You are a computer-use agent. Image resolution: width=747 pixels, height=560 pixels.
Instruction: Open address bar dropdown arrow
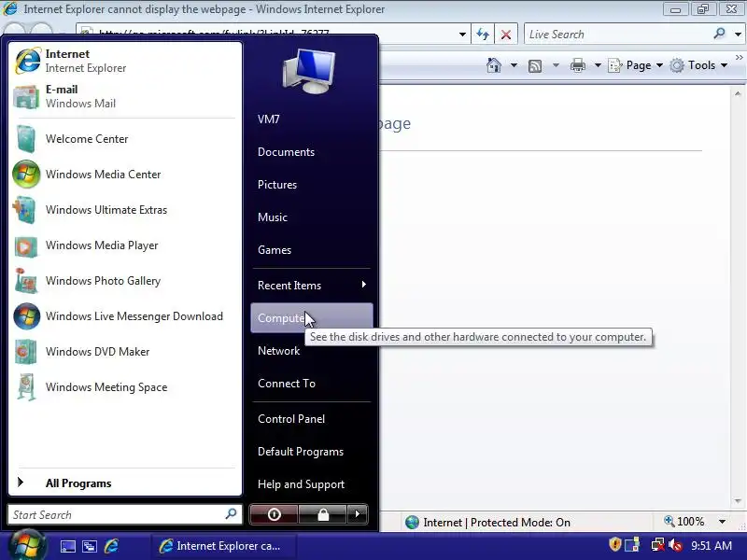462,35
